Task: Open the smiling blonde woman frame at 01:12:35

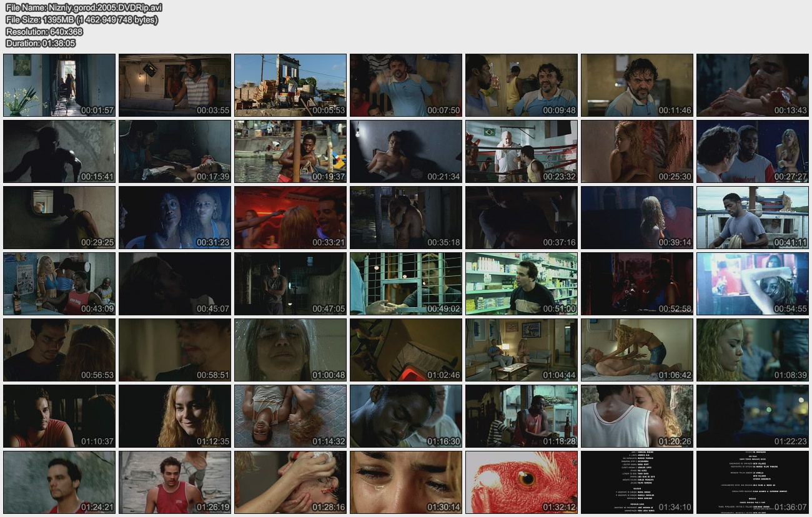Action: click(x=175, y=416)
